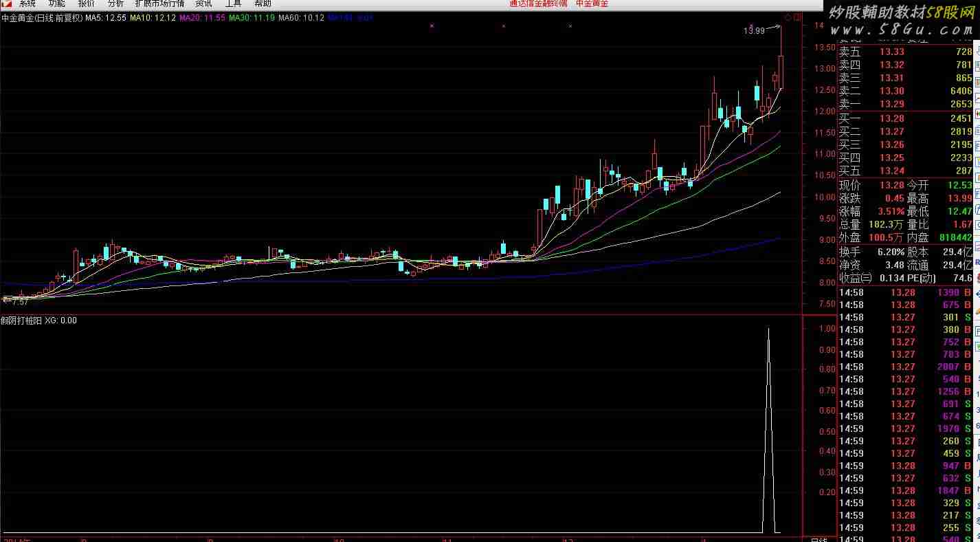Select the 卖四 13.32 order row
980x542 pixels.
click(906, 65)
